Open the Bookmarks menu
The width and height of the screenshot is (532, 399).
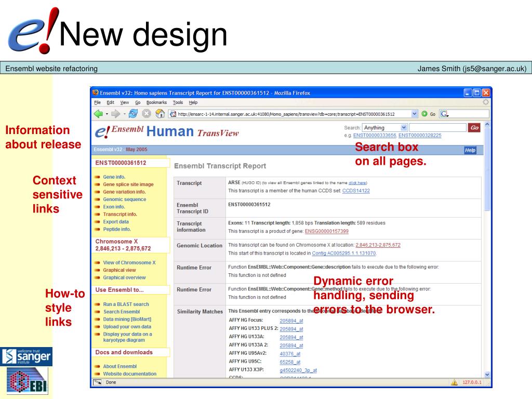coord(156,102)
